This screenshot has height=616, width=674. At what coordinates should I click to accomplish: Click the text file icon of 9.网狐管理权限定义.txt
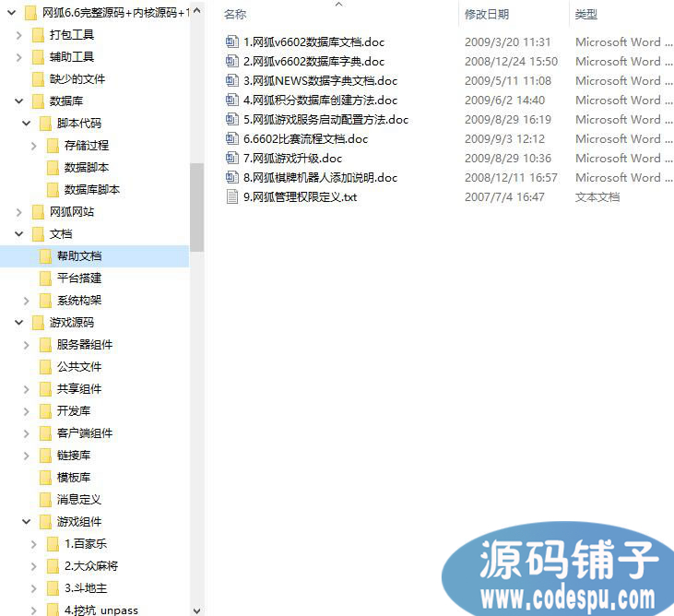(232, 196)
